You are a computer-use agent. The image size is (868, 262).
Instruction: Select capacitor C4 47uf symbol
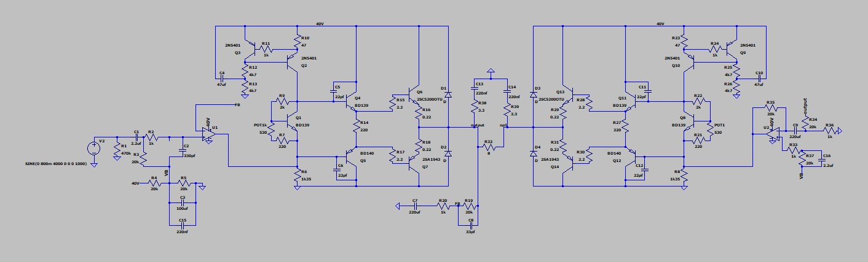(221, 77)
